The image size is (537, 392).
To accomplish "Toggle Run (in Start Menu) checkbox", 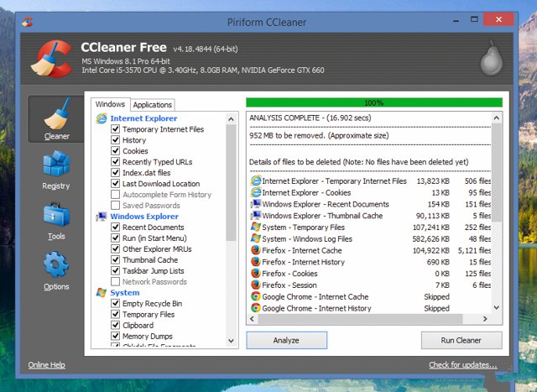I will [x=116, y=238].
